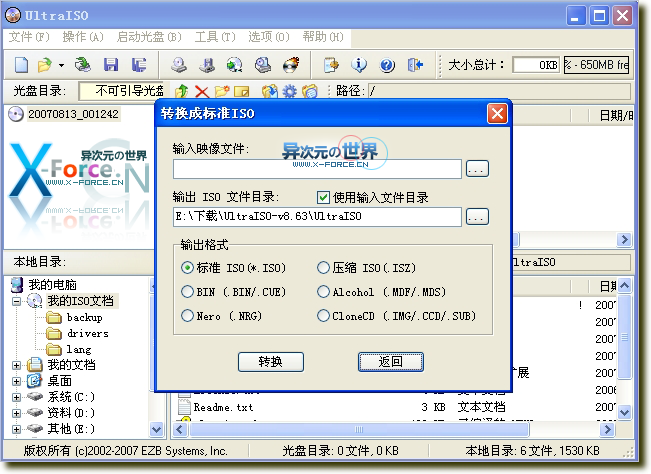
Task: Select the backup folder
Action: (x=84, y=318)
